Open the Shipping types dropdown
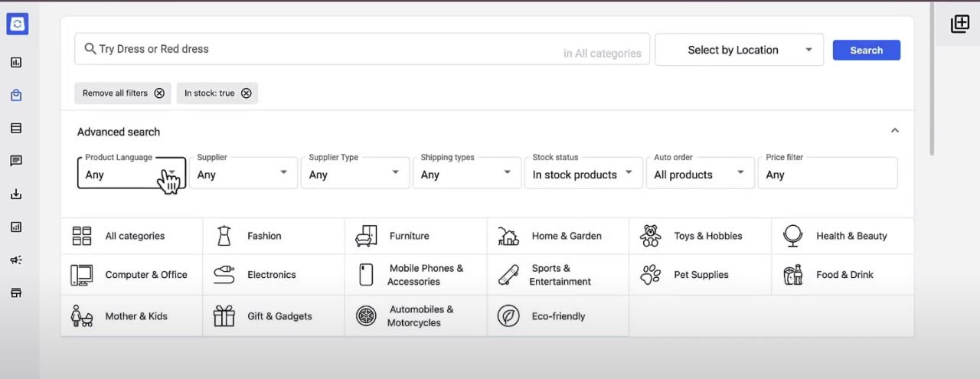Screen dimensions: 980x379 point(466,174)
